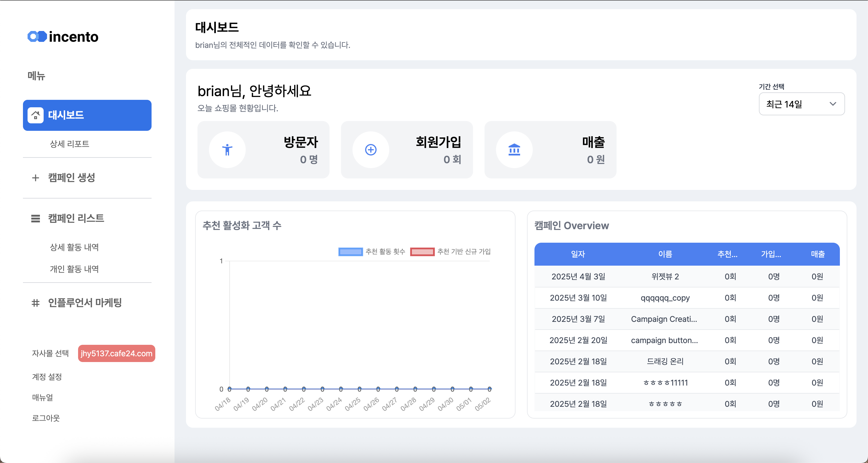
Task: Open the 최근 14일 period dropdown
Action: [x=801, y=104]
